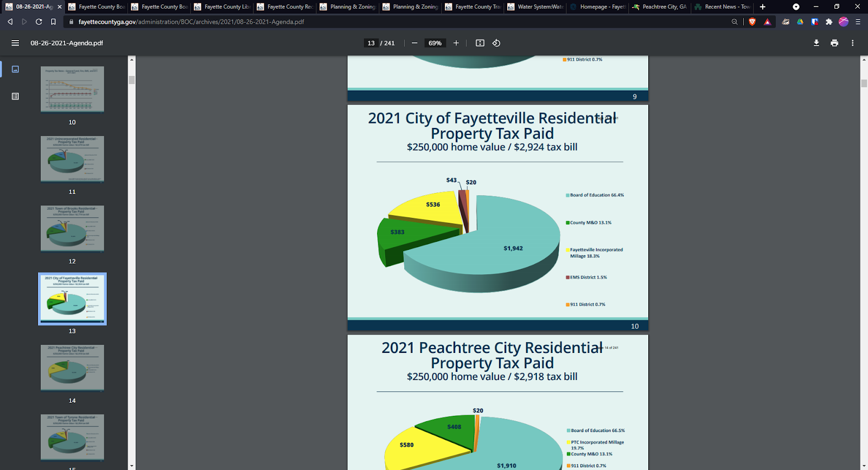Click Board of Education 66.4% legend
Screen dimensions: 868x470
click(595, 195)
